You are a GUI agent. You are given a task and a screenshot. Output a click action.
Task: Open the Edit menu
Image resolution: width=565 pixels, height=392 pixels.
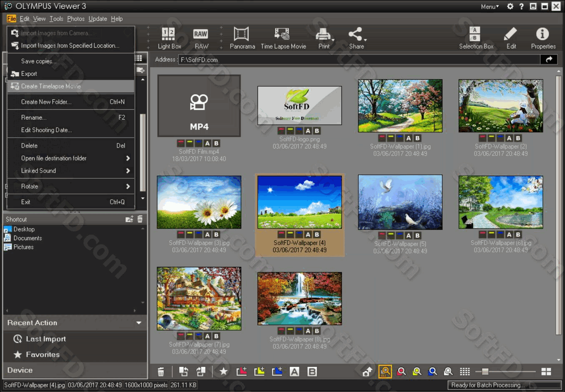coord(25,19)
